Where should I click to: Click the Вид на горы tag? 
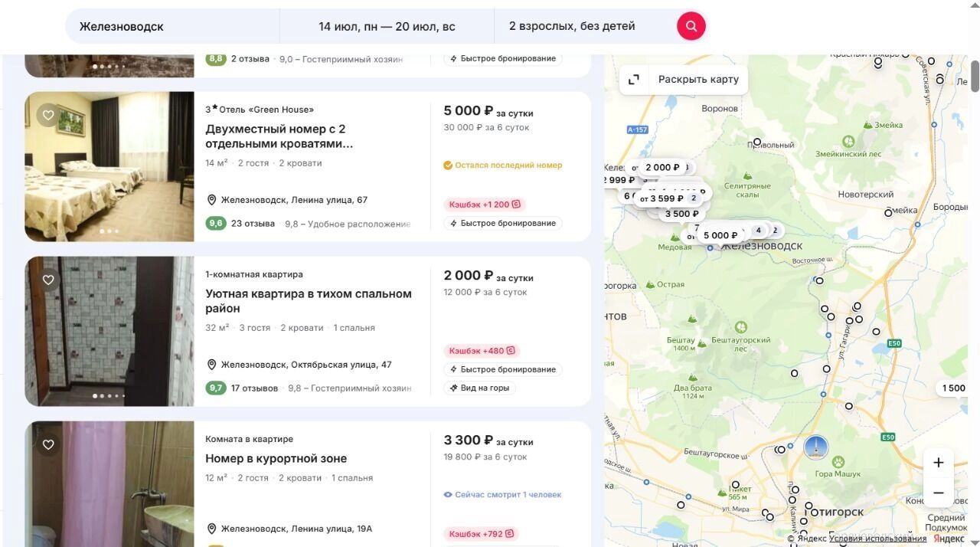point(479,388)
